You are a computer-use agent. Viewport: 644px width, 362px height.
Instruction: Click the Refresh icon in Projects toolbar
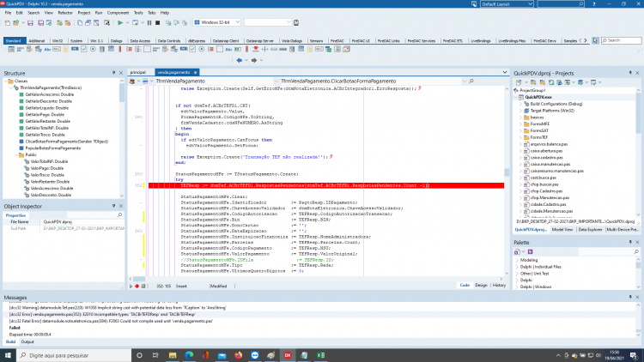coord(551,82)
